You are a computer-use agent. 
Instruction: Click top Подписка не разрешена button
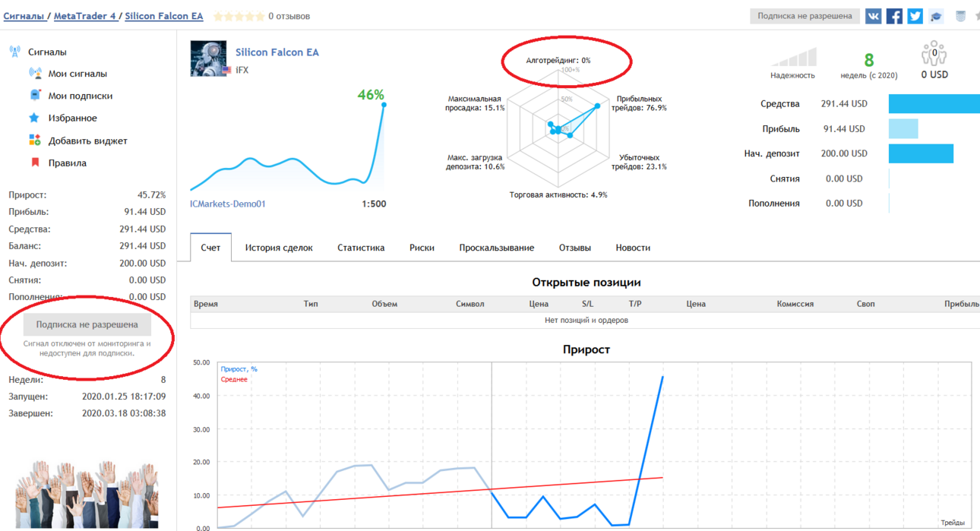click(805, 16)
